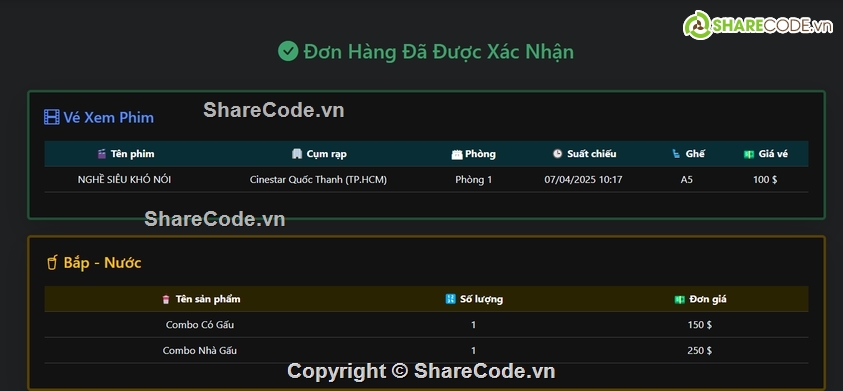Click the showtime 07/04/2025 10:17
The image size is (843, 391).
(x=583, y=180)
